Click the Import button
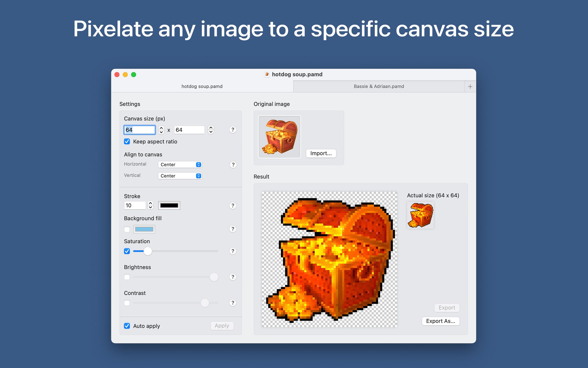 coord(321,153)
